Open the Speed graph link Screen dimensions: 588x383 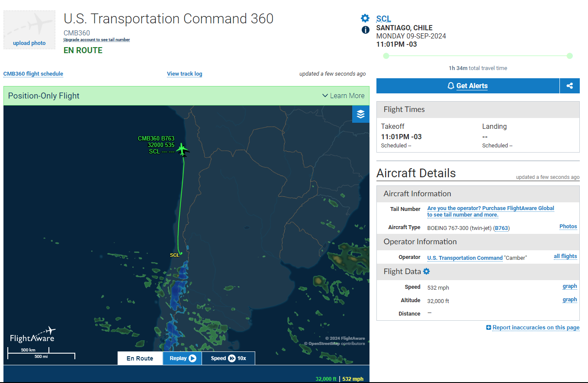(570, 286)
